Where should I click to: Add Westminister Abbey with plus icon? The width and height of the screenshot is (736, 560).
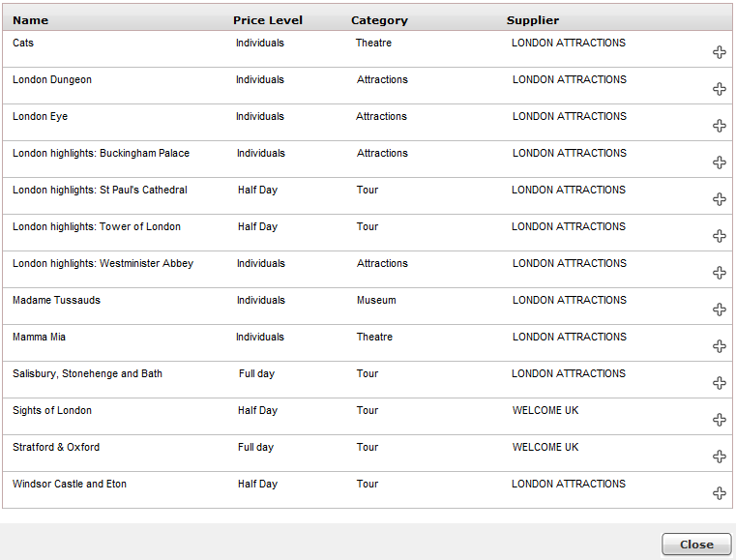(x=720, y=273)
